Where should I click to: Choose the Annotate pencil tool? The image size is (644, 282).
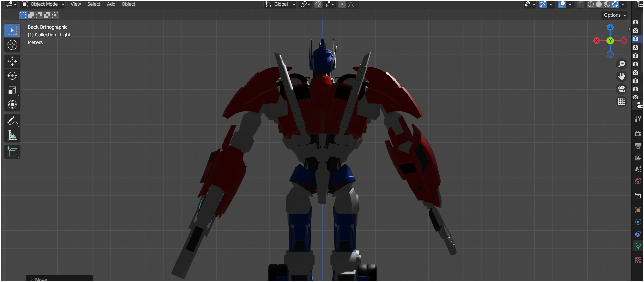(12, 121)
